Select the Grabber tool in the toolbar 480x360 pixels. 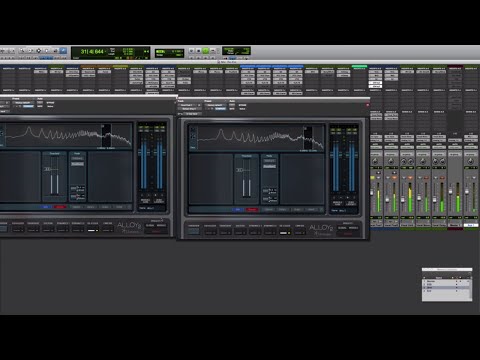[x=47, y=51]
